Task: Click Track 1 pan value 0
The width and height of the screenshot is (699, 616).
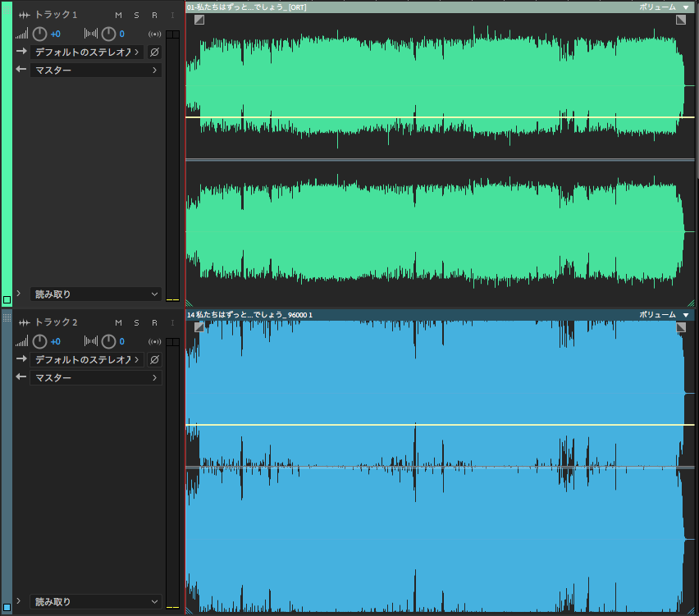Action: [121, 34]
